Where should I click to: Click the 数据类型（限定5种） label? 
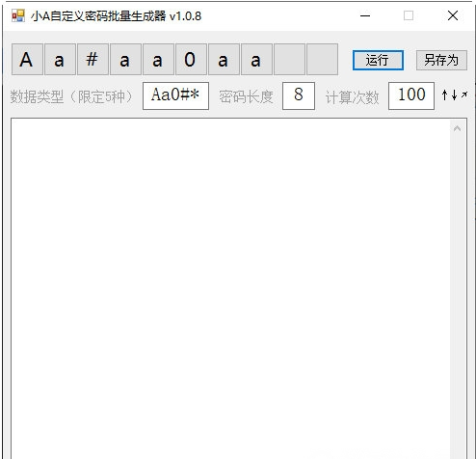[71, 96]
